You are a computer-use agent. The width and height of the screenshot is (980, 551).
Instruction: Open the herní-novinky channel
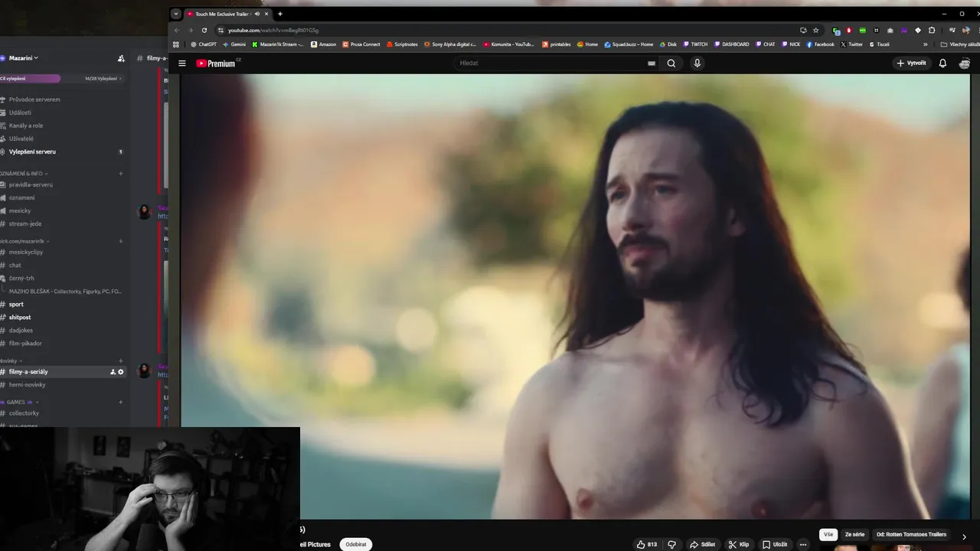28,385
